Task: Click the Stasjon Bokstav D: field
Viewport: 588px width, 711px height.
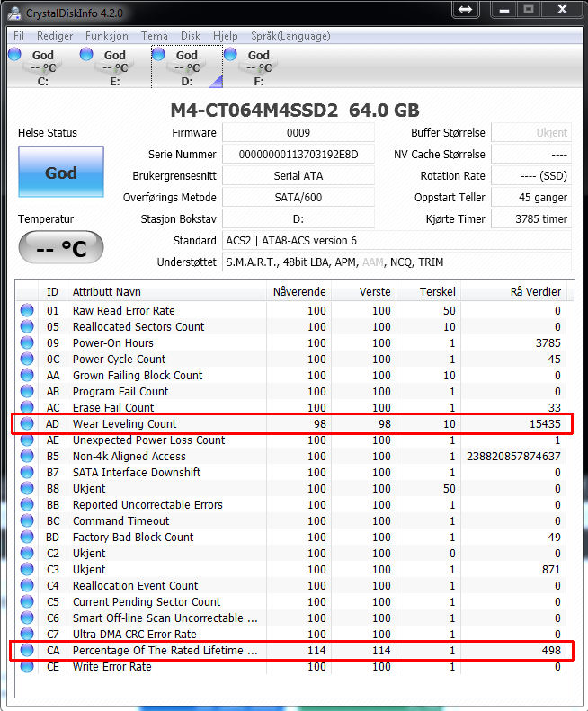Action: coord(298,219)
